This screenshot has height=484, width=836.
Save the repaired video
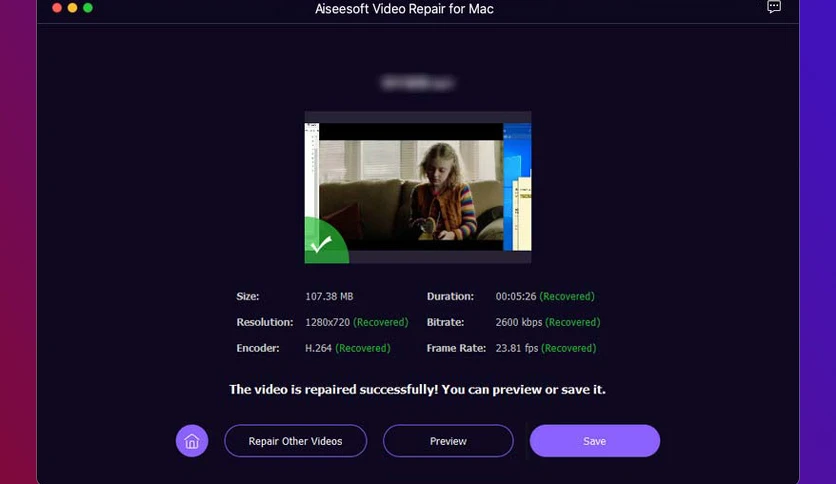click(x=594, y=441)
